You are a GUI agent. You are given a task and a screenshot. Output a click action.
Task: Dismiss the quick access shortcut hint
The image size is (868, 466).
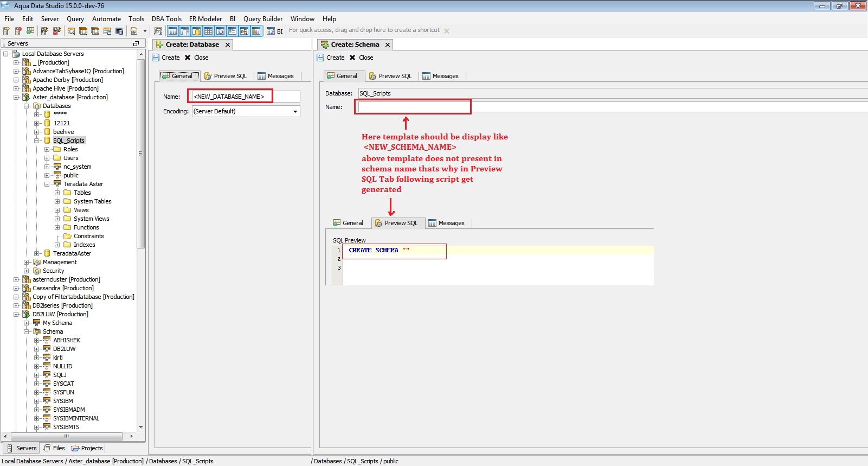447,31
